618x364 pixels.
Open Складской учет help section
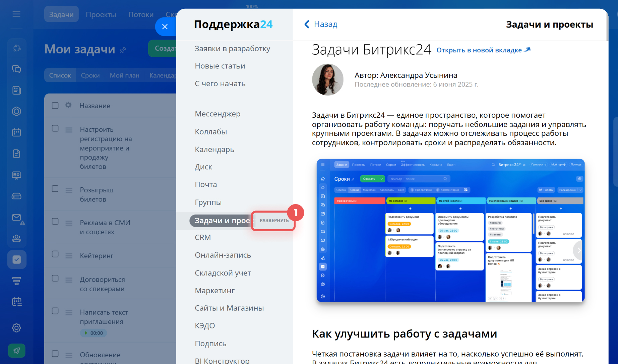tap(223, 273)
